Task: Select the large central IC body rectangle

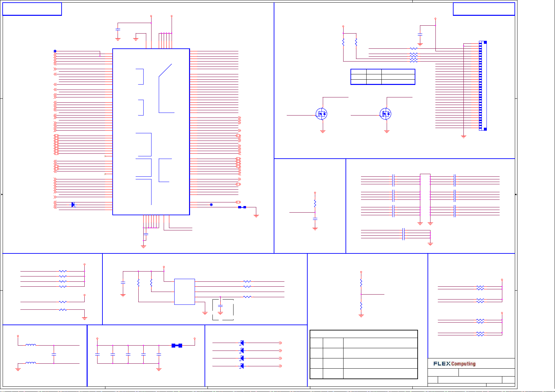Action: [x=151, y=132]
